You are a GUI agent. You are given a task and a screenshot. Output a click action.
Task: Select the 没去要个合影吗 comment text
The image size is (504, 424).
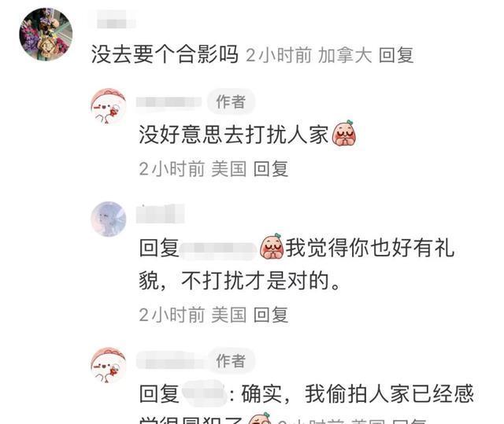click(165, 54)
